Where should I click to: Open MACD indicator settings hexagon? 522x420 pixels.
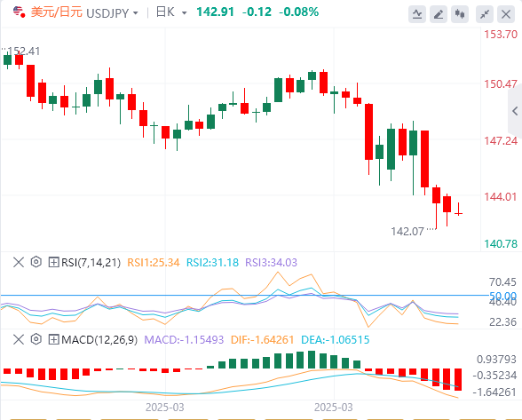click(x=36, y=339)
